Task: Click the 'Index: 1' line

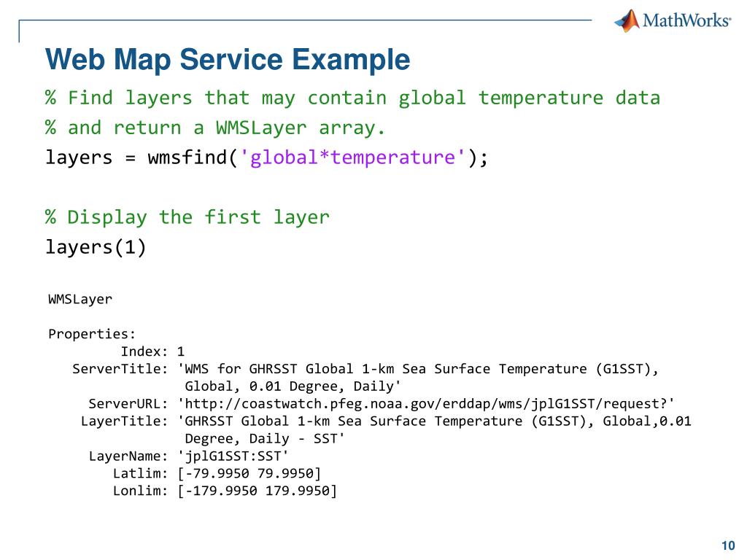Action: click(152, 351)
